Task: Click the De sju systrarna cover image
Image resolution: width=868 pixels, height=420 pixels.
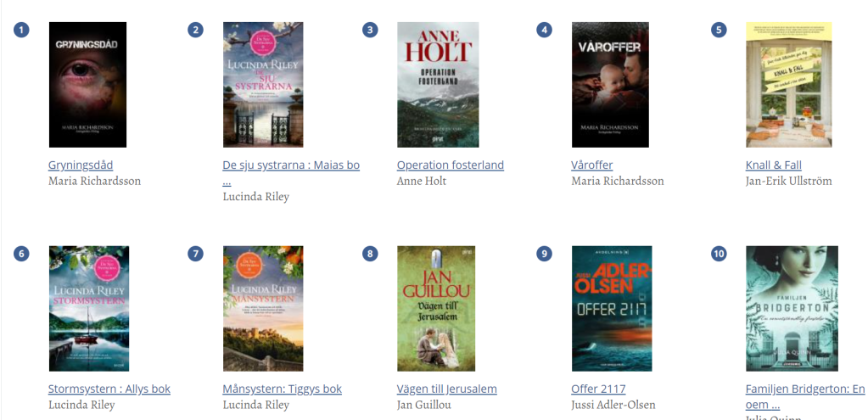Action: (263, 85)
